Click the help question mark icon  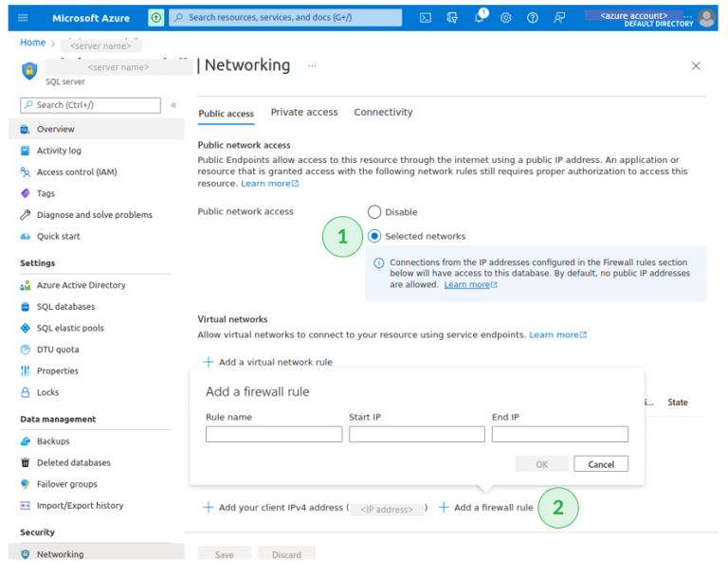(x=533, y=17)
